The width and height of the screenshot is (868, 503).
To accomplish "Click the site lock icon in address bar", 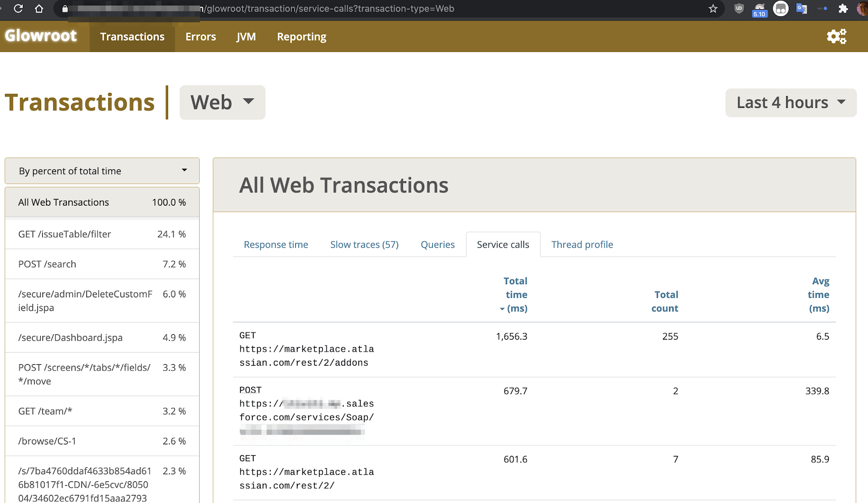I will pyautogui.click(x=65, y=9).
